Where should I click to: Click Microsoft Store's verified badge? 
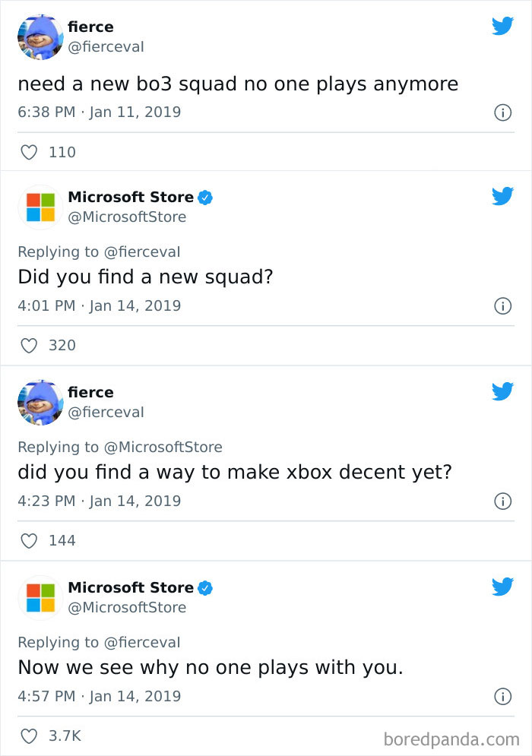point(204,196)
